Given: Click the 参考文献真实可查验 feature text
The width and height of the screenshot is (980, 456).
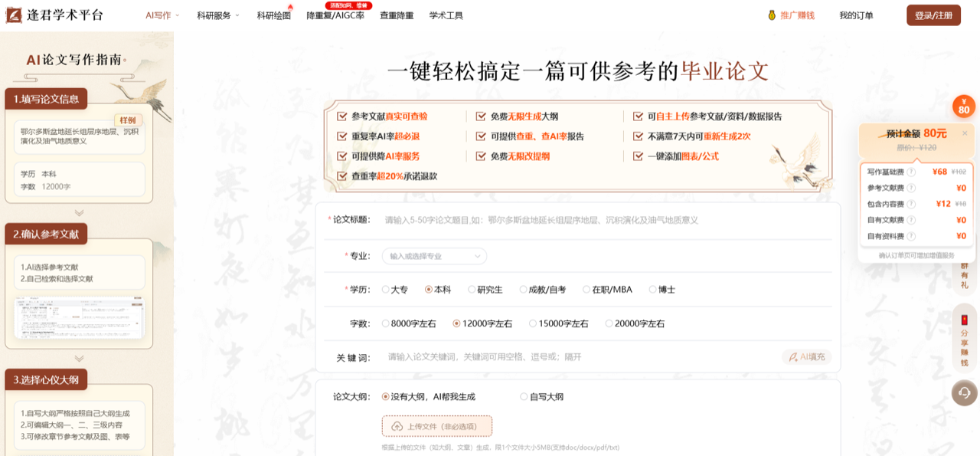Looking at the screenshot, I should pos(390,116).
